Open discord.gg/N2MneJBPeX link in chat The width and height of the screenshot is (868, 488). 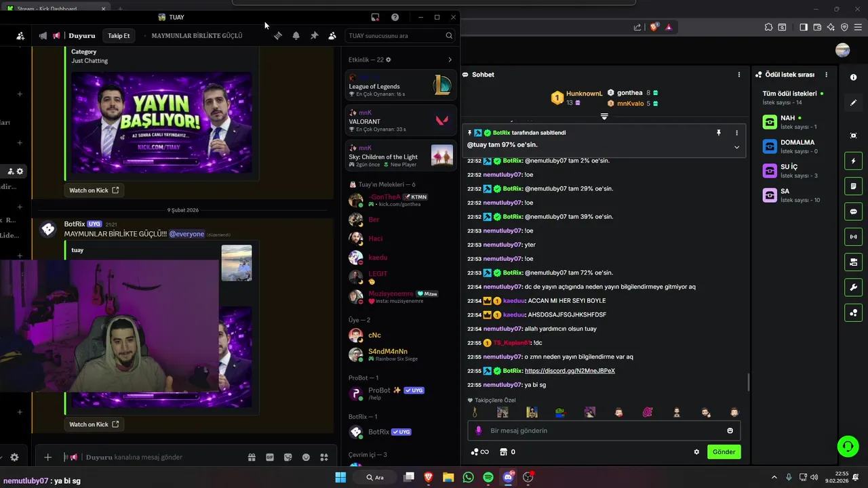click(x=570, y=371)
